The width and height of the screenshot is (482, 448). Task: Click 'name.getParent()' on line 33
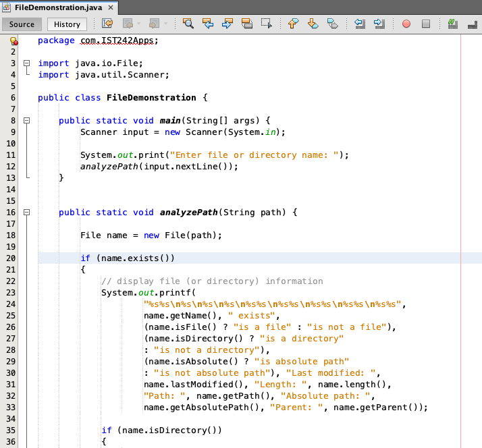(x=375, y=408)
